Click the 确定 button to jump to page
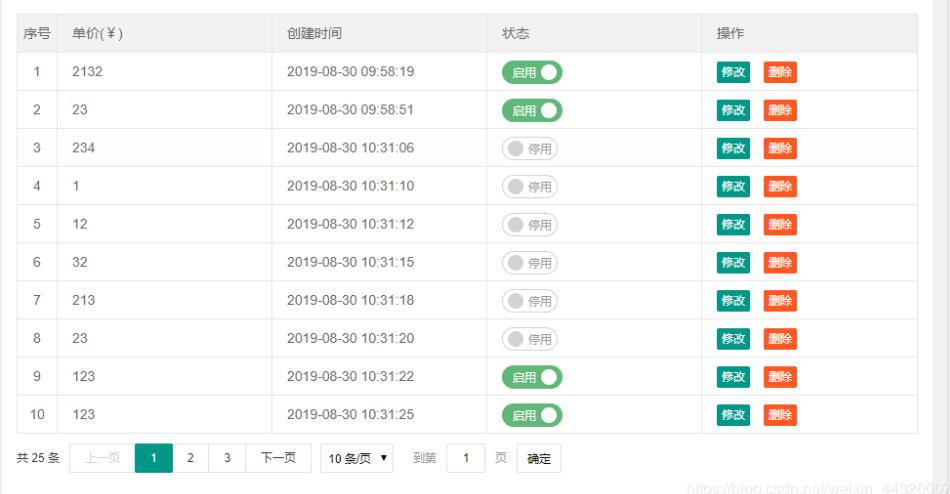The width and height of the screenshot is (950, 494). click(x=539, y=458)
